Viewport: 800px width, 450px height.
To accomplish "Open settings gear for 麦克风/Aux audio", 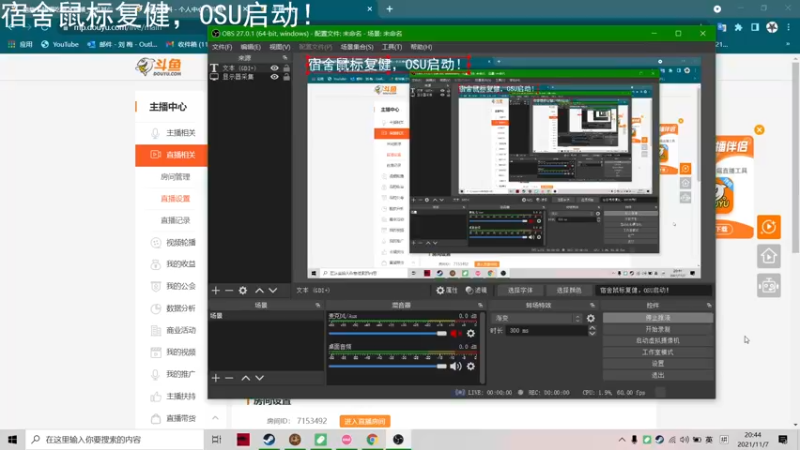I will [470, 334].
